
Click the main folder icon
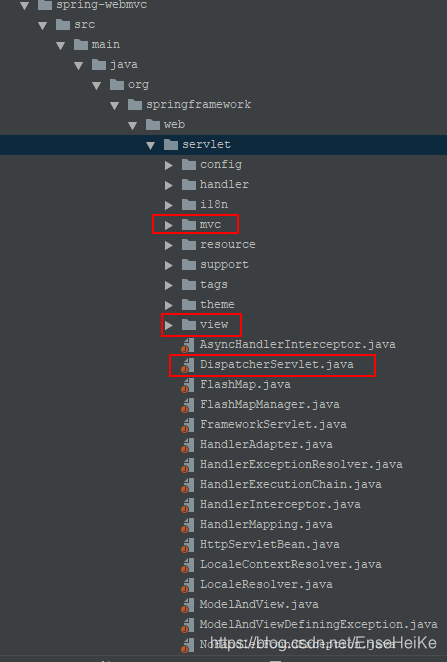click(81, 44)
